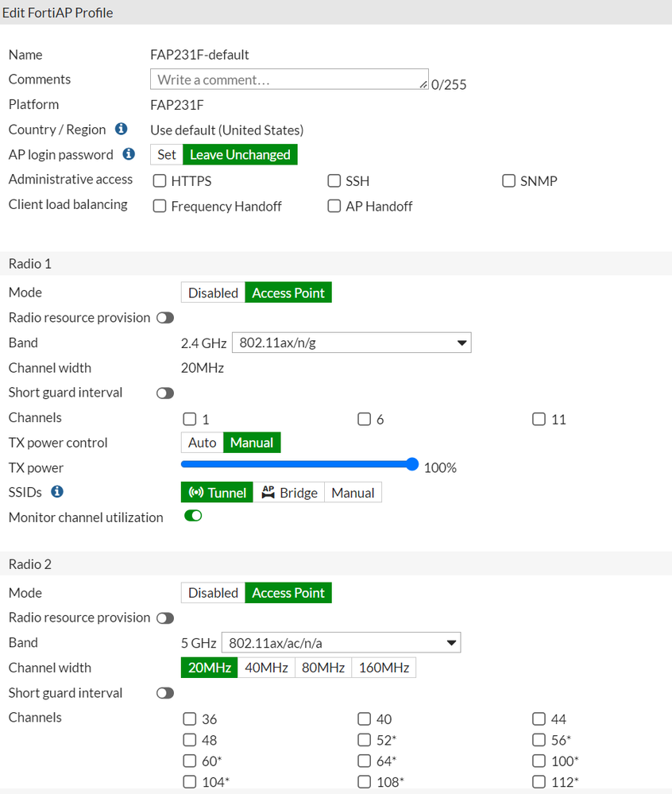Switch TX power control to Auto
This screenshot has height=794, width=672.
pos(202,443)
